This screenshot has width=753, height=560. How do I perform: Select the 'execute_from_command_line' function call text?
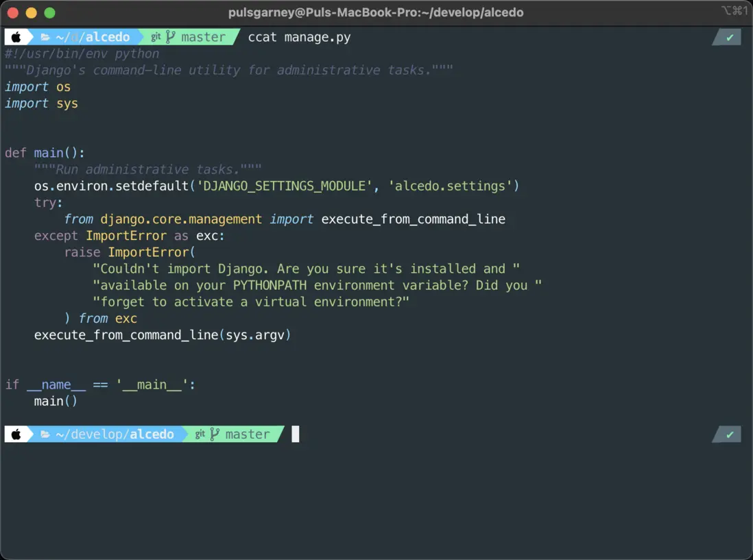tap(123, 334)
